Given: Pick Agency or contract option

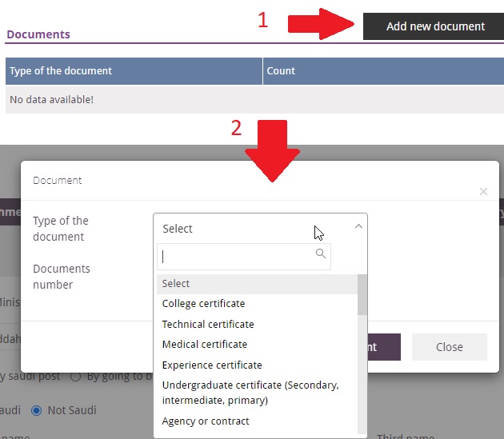Looking at the screenshot, I should [x=206, y=421].
